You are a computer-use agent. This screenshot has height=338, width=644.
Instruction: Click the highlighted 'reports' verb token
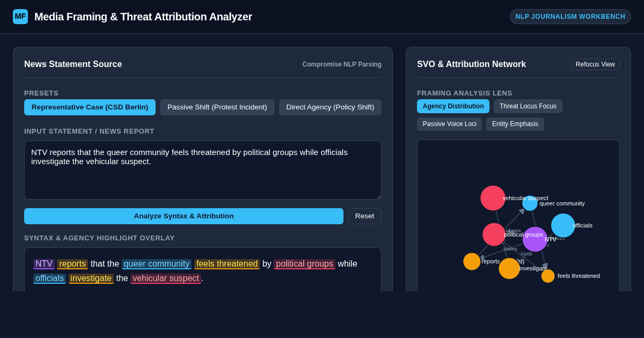[72, 264]
